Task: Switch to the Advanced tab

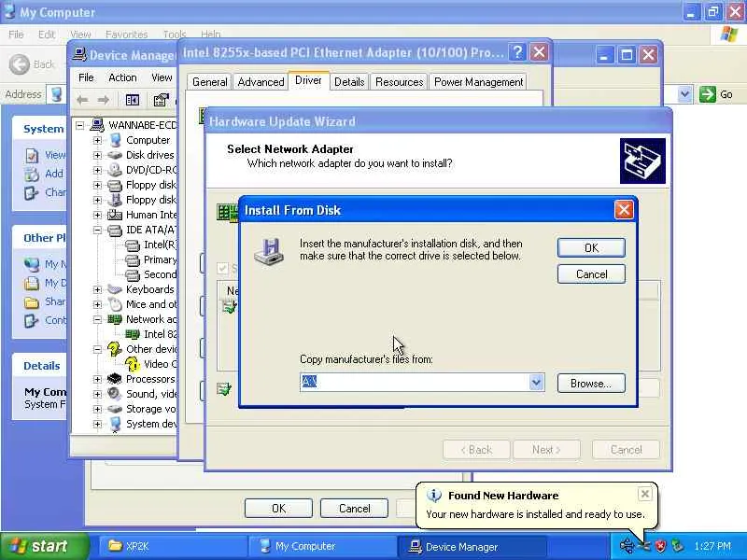Action: coord(261,82)
